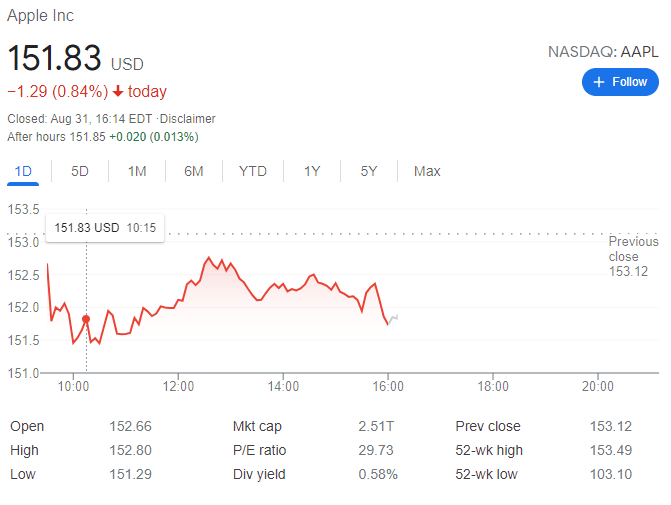Select the YTD range tab
The image size is (671, 505).
(253, 171)
